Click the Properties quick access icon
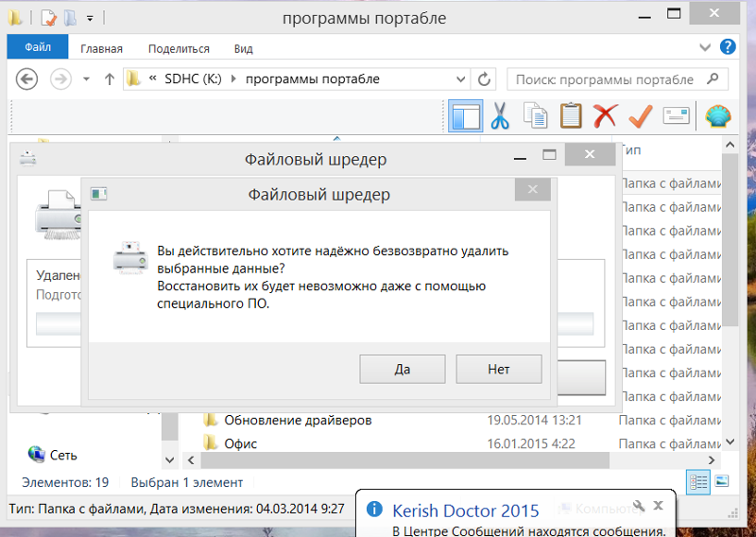Viewport: 756px width, 537px height. pyautogui.click(x=49, y=18)
